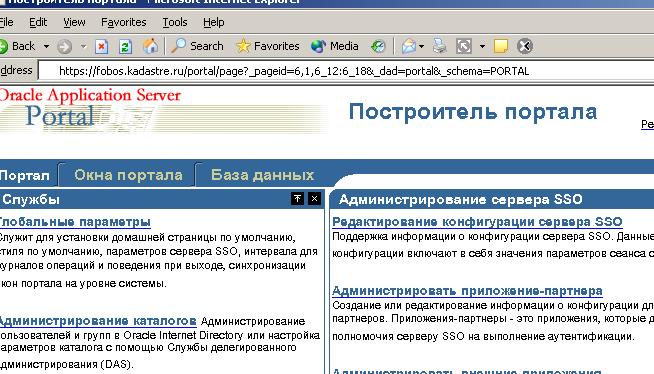
Task: Click the Службы portlet header text
Action: [x=31, y=199]
